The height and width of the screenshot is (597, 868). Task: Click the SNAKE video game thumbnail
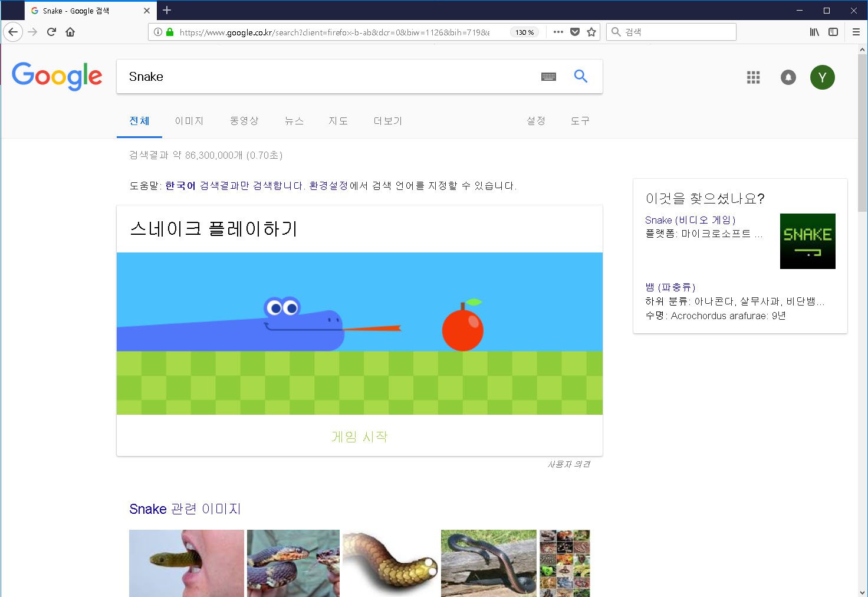pyautogui.click(x=808, y=241)
